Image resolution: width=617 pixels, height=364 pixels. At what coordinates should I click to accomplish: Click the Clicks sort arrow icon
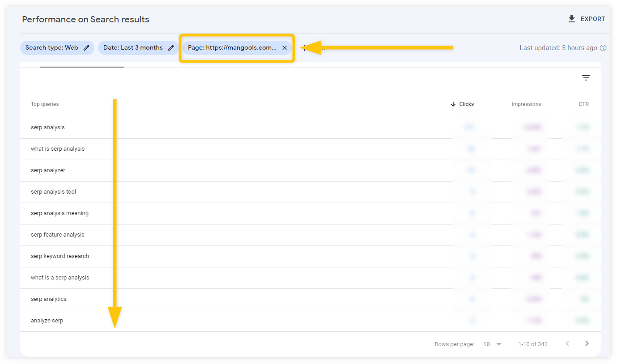(x=453, y=104)
